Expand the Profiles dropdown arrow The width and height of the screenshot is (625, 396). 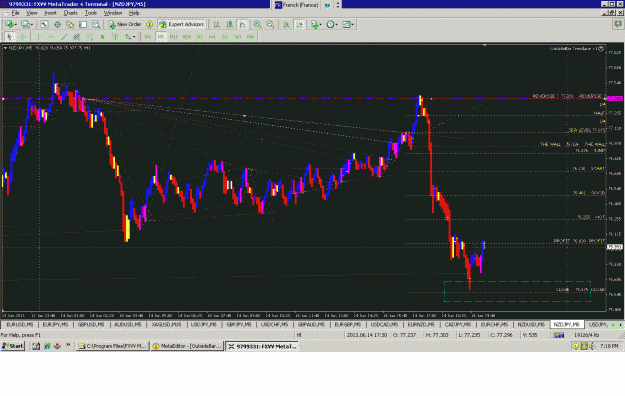coord(31,24)
